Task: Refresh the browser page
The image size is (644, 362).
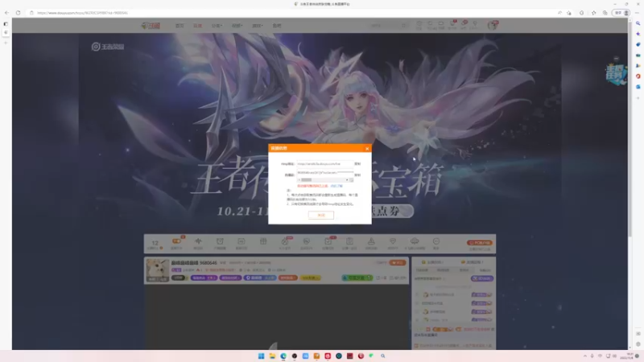Action: (18, 13)
